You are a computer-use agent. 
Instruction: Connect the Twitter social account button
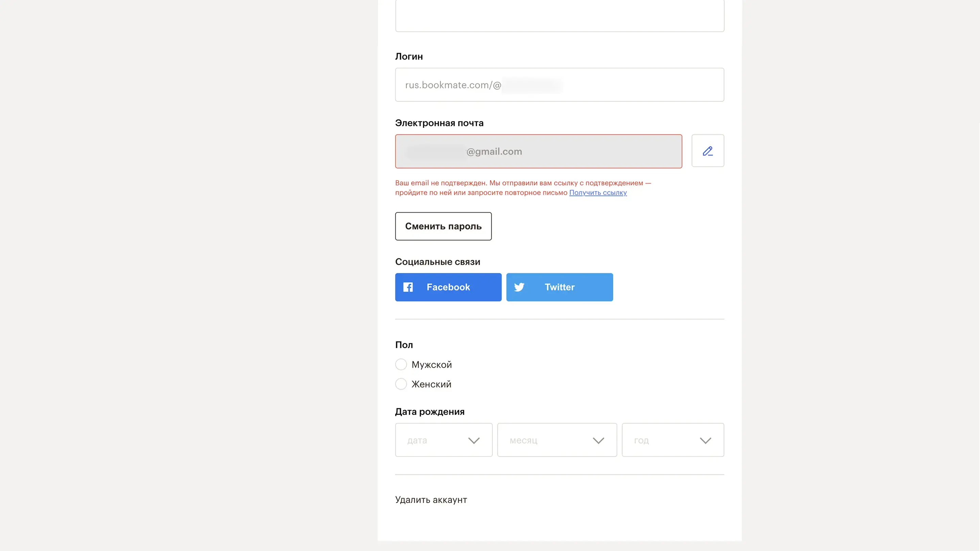point(559,287)
